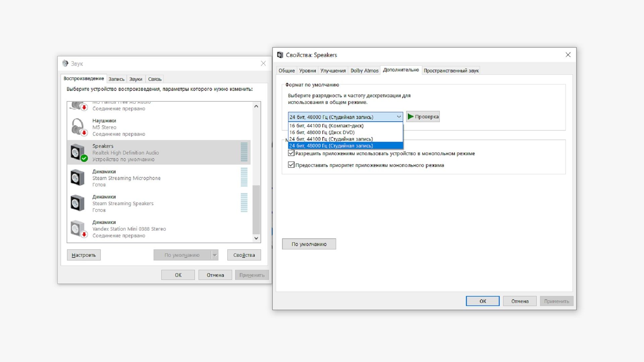
Task: Choose 24 бит, 44100 Гц studio option
Action: point(331,139)
